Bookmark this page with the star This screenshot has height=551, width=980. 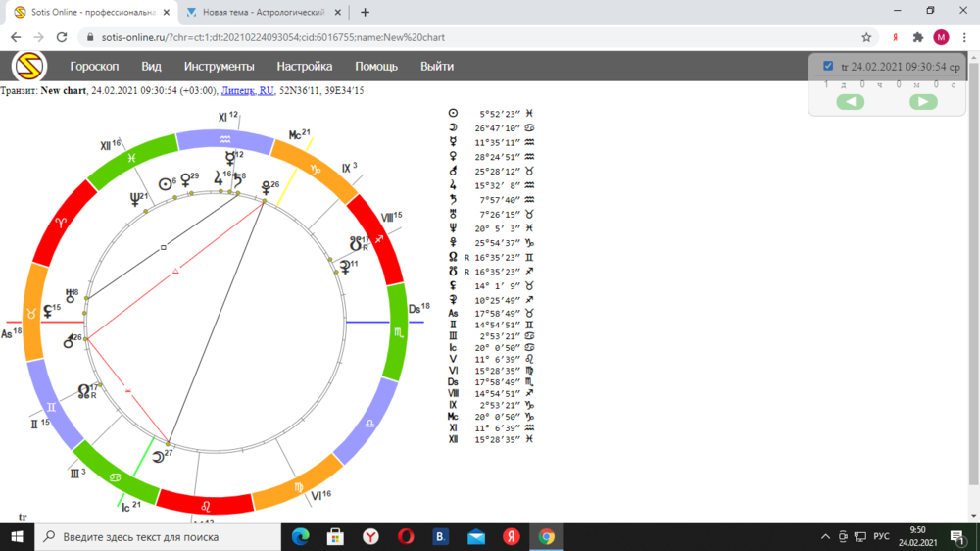point(866,37)
